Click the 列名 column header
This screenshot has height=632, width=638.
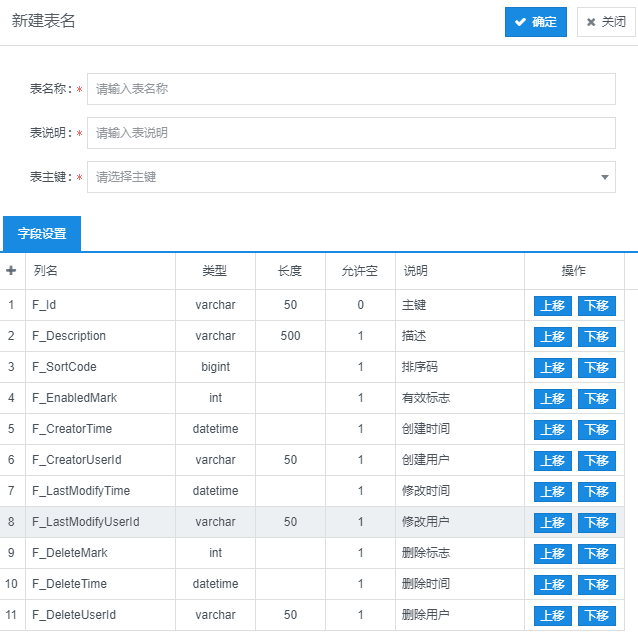(x=101, y=271)
